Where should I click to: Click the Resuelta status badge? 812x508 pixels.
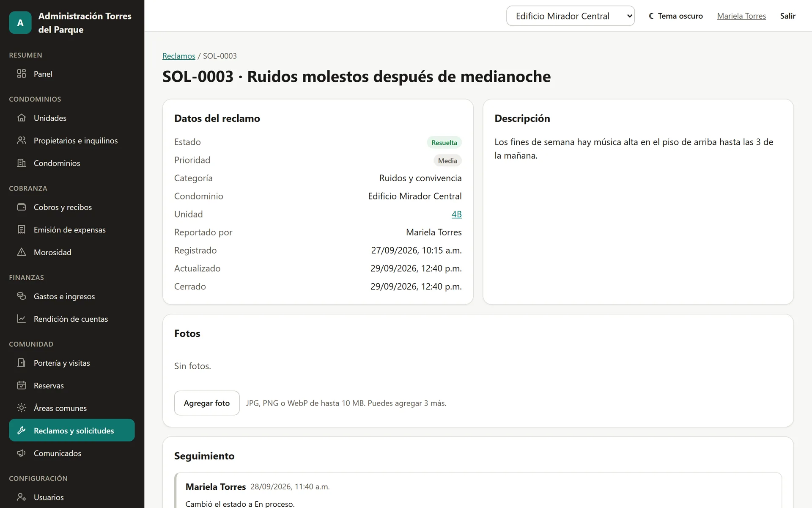coord(444,143)
